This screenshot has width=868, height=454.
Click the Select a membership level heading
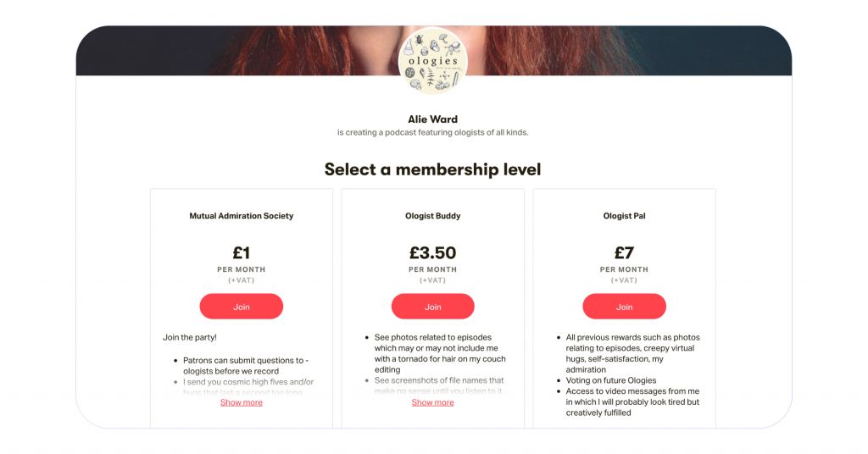tap(433, 169)
